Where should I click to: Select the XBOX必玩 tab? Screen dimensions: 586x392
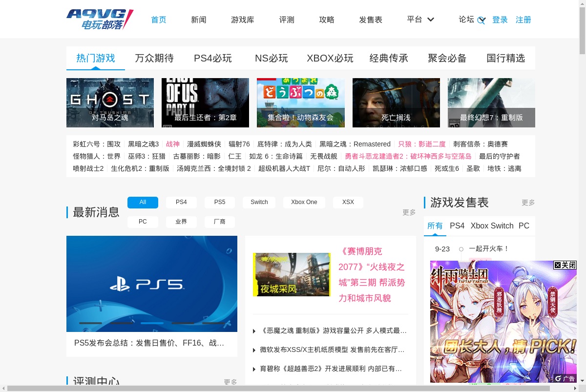coord(330,58)
